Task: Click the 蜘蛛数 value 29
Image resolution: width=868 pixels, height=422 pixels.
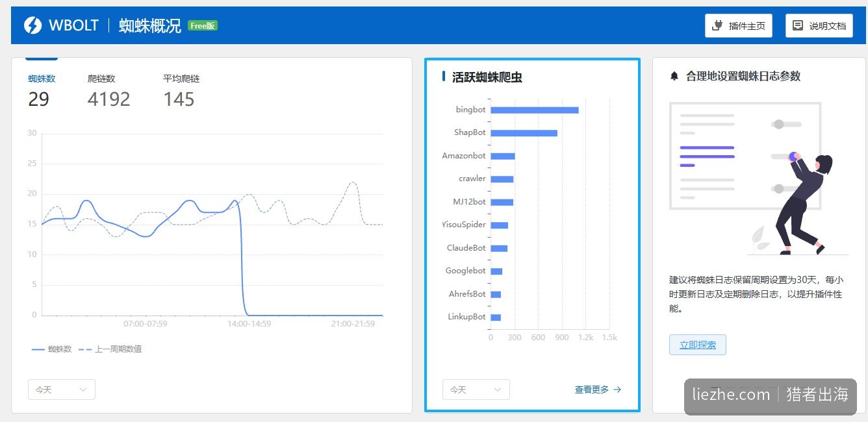Action: 39,99
